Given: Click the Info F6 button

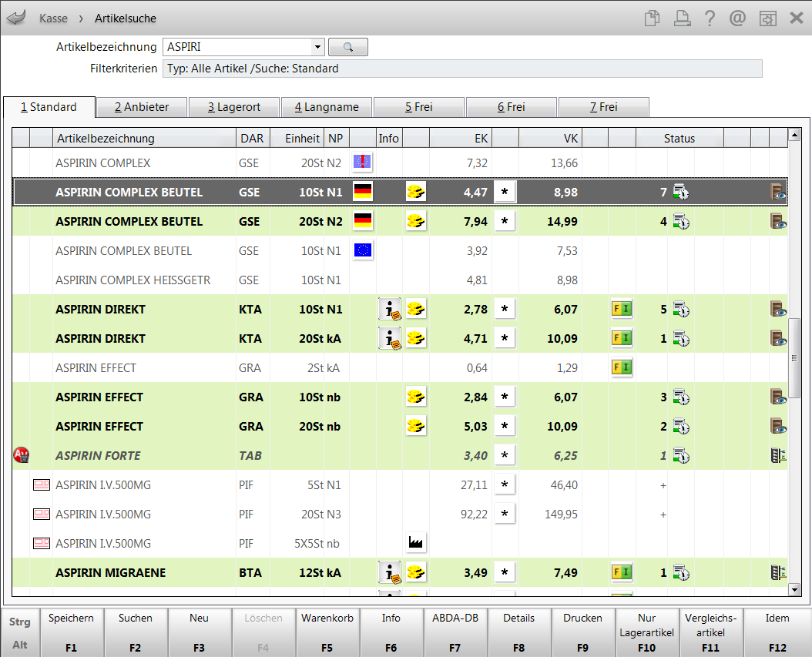Looking at the screenshot, I should click(x=391, y=632).
